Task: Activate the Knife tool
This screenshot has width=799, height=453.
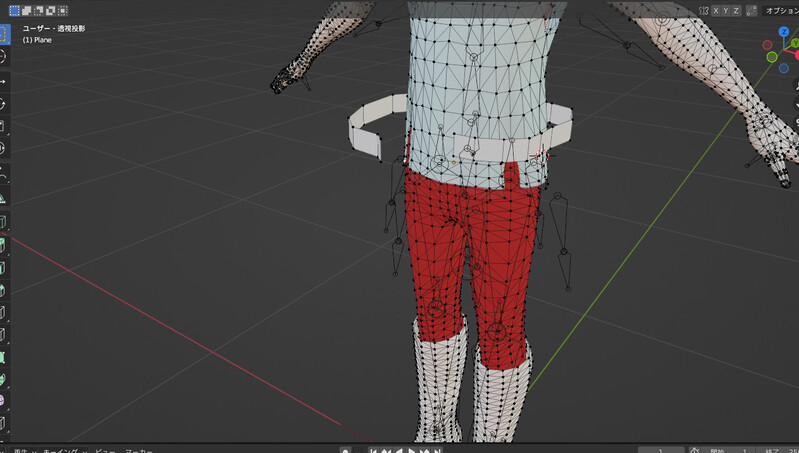Action: click(3, 335)
